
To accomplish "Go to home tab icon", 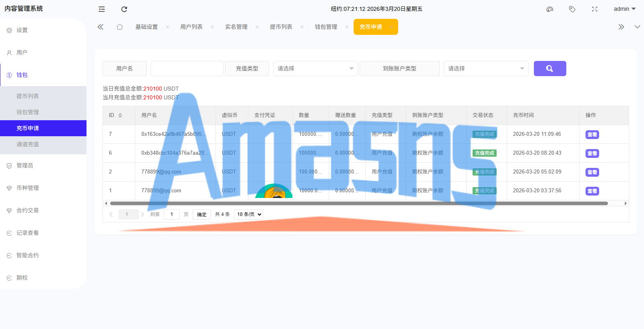I will tap(120, 27).
